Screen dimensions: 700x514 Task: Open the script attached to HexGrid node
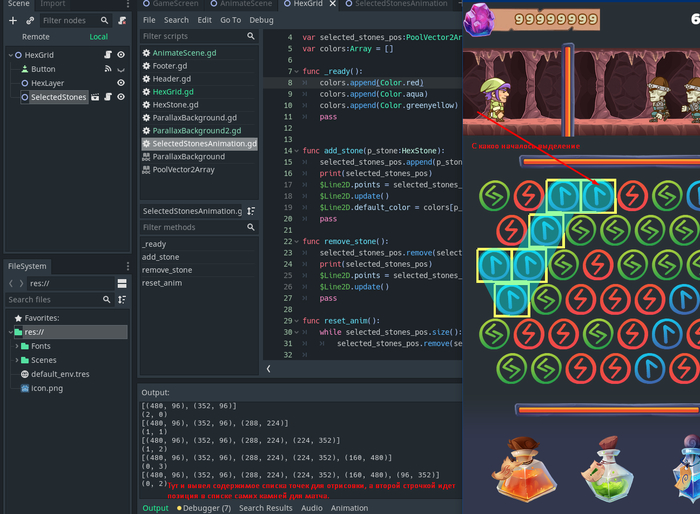(107, 55)
